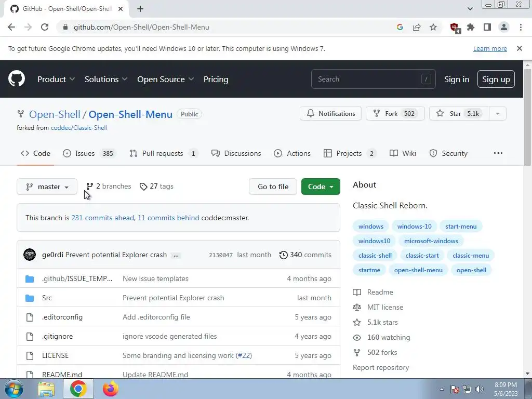The height and width of the screenshot is (399, 532).
Task: Reload the page with refresh icon
Action: 45,27
